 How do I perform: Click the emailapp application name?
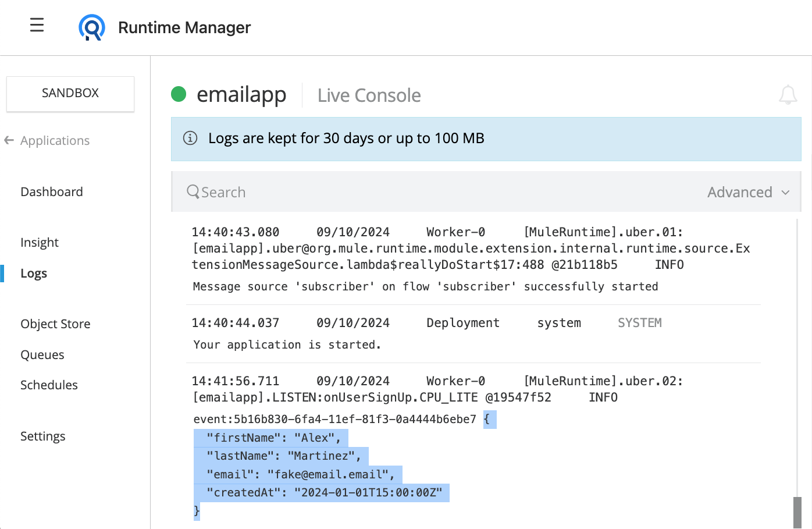(x=241, y=94)
